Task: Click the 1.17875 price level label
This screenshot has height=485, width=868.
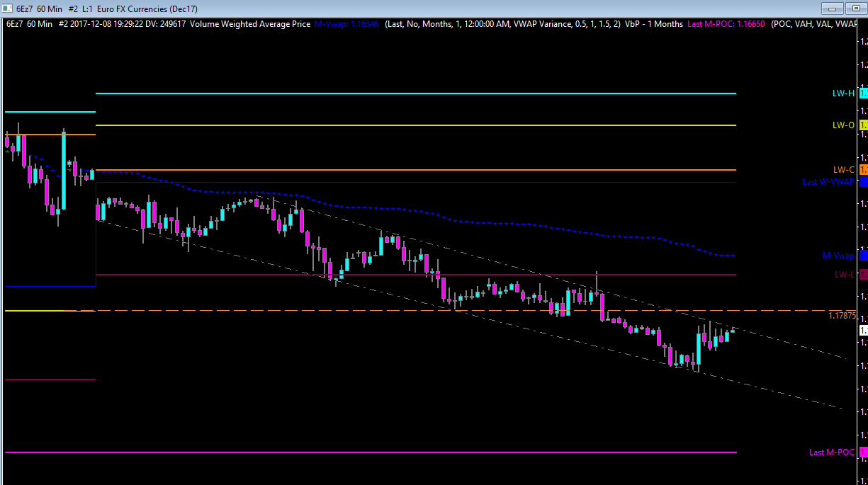Action: 842,316
